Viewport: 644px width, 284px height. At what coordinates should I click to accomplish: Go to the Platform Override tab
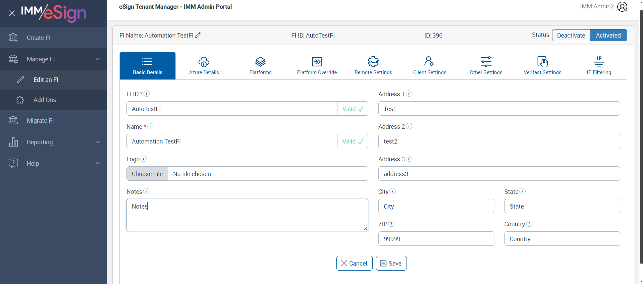[317, 66]
